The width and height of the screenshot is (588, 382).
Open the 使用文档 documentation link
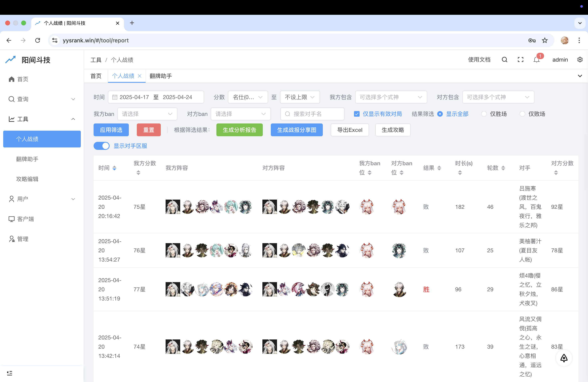pos(479,60)
